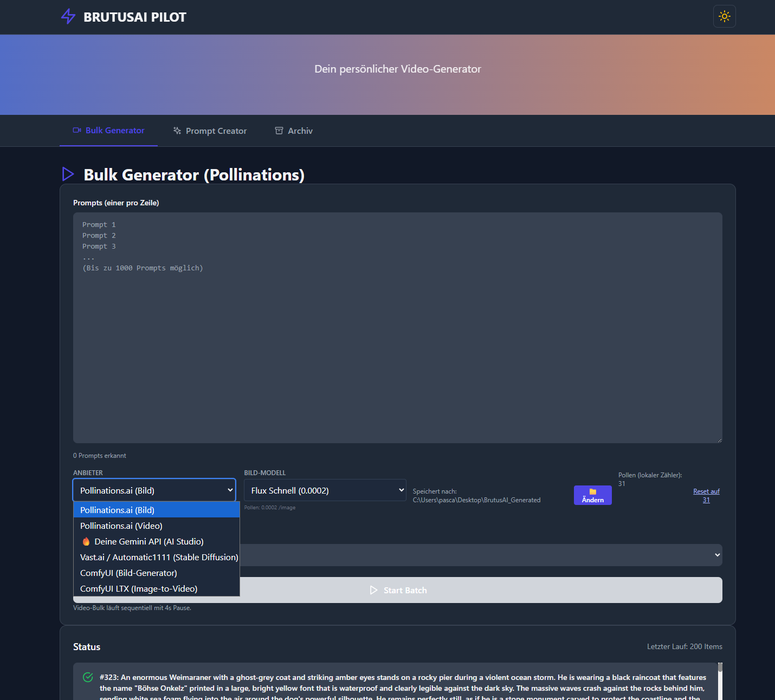Click the play triangle beside the Bulk Generator heading
The image size is (775, 700).
click(68, 174)
